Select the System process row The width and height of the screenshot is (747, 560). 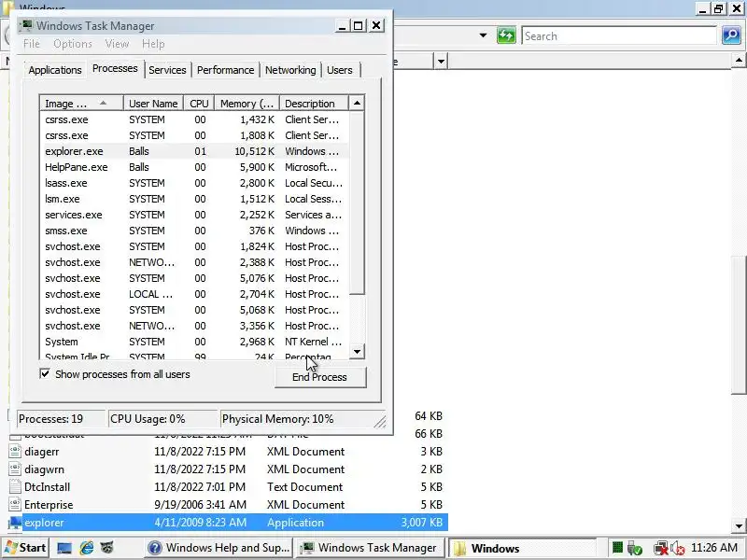pyautogui.click(x=194, y=342)
